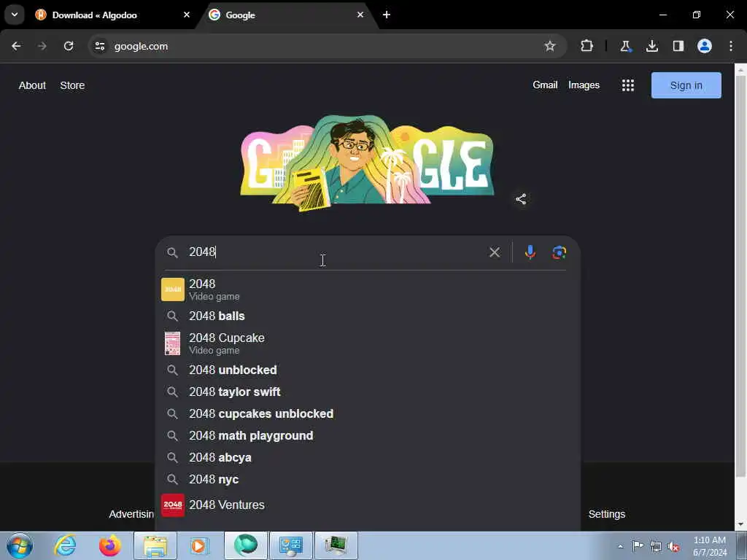Share the Google Doodle
Viewport: 747px width, 560px height.
coord(521,199)
